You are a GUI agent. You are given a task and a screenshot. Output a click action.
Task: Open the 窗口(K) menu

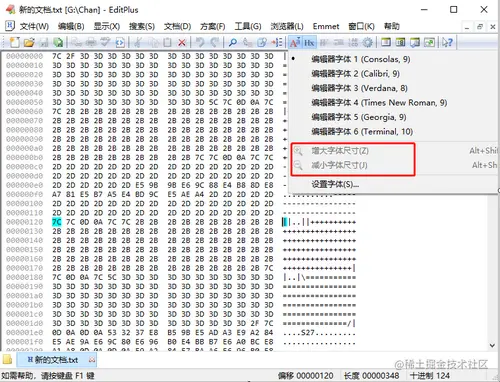[361, 26]
